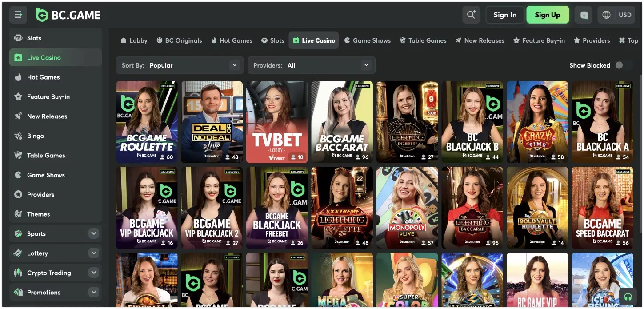The height and width of the screenshot is (309, 644).
Task: Open Bingo in the sidebar
Action: 56,136
